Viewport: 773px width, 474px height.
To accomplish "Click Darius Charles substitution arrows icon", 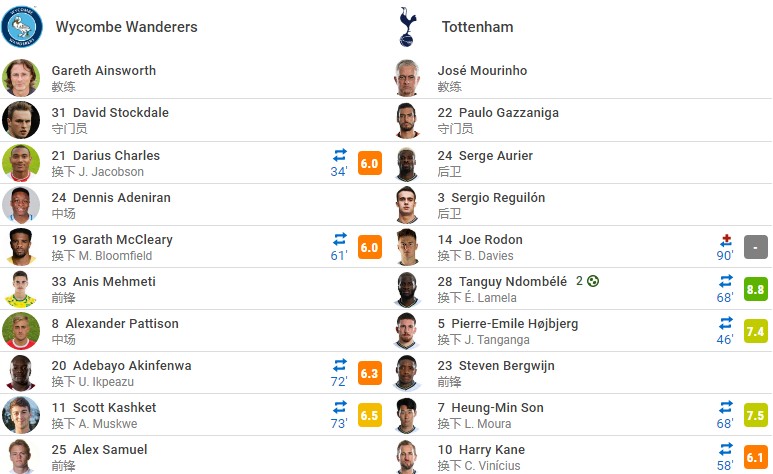I will pos(340,155).
